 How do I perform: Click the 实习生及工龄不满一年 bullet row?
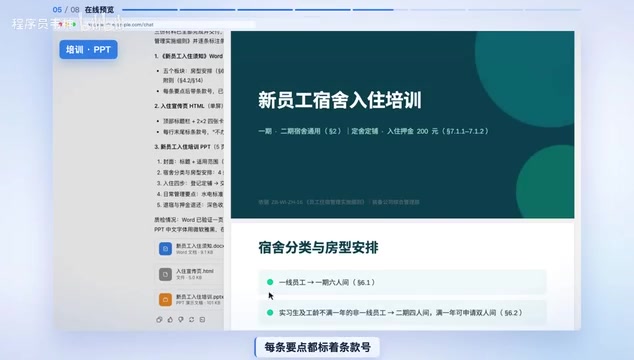[x=402, y=313]
